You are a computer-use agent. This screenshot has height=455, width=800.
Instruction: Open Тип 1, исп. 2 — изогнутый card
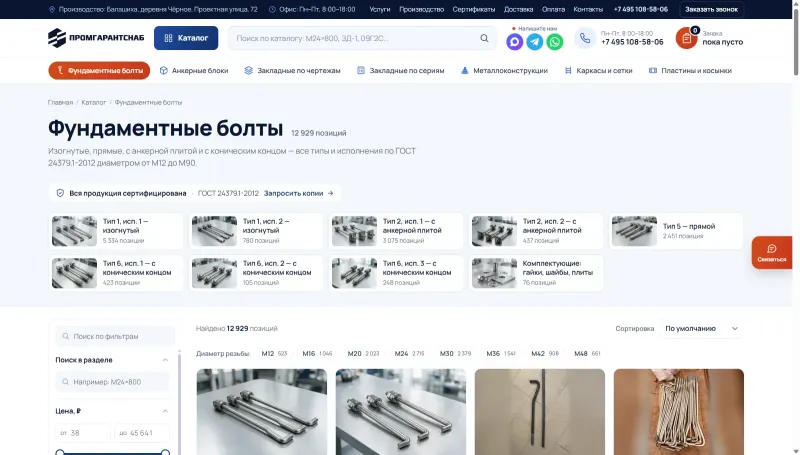point(256,231)
